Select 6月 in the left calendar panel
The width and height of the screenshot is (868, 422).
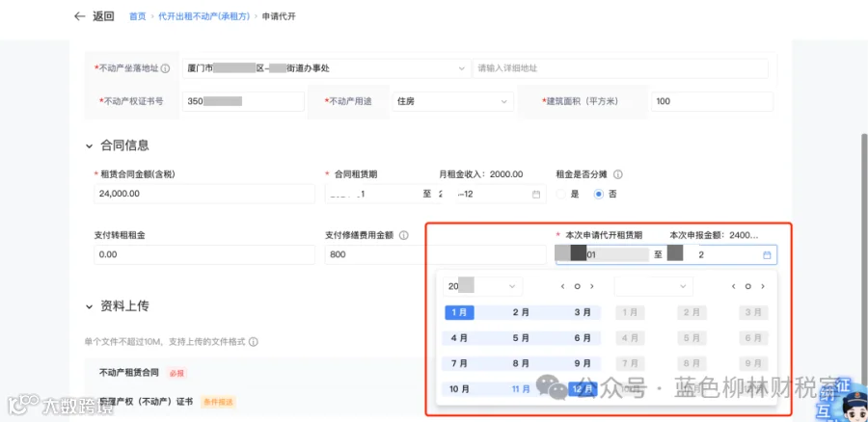[x=583, y=338]
